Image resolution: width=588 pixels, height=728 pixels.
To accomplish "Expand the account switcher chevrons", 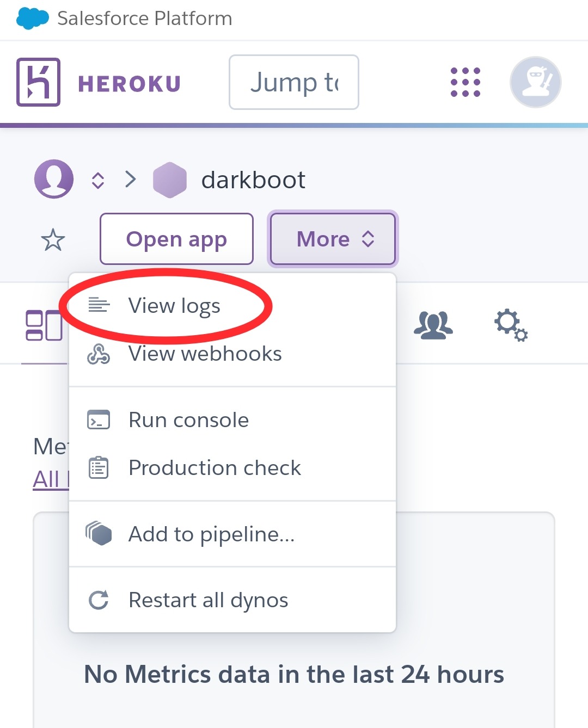I will [x=98, y=180].
